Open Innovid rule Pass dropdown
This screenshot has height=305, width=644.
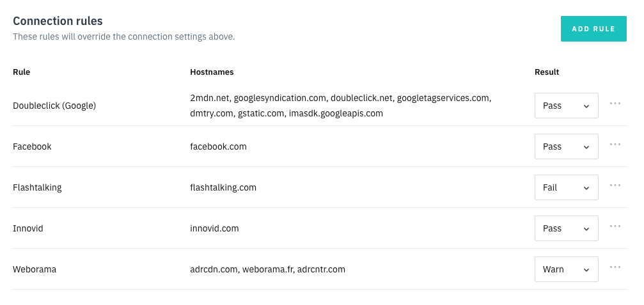coord(566,228)
